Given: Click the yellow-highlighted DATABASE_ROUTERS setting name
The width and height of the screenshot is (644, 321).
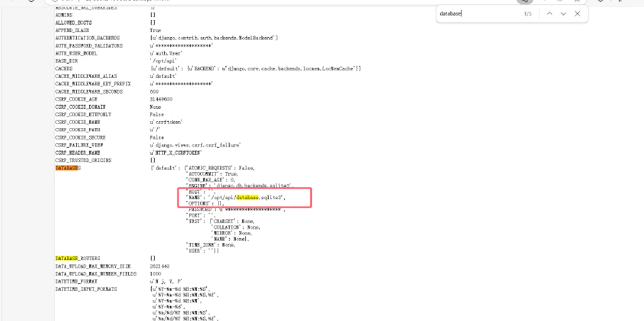Looking at the screenshot, I should pyautogui.click(x=77, y=258).
